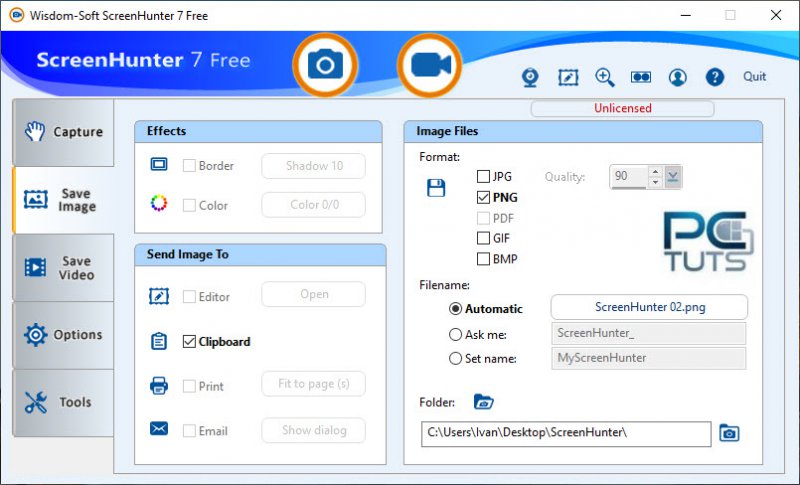
Task: Increase Quality with the up spinner arrow
Action: (x=655, y=171)
